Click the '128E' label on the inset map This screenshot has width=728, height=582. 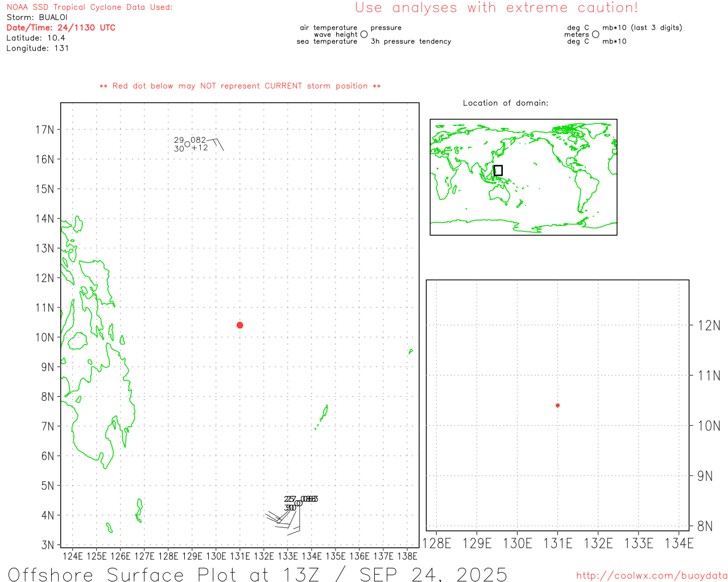(437, 543)
